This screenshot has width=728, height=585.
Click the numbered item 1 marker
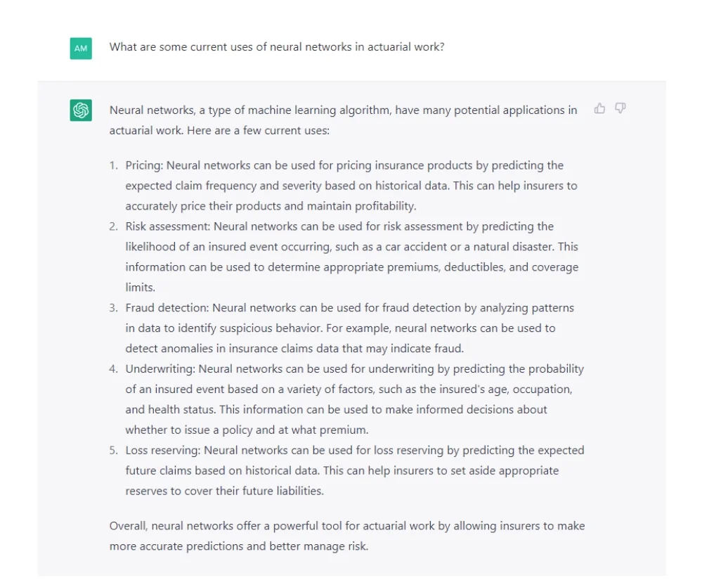click(x=113, y=165)
